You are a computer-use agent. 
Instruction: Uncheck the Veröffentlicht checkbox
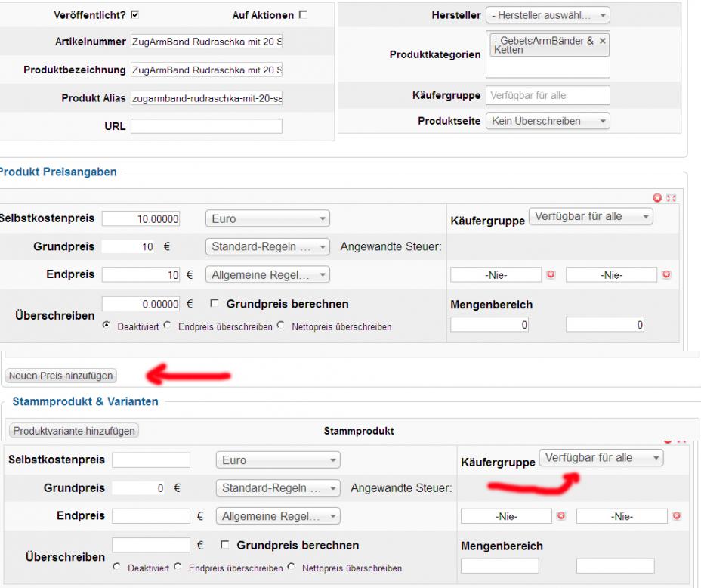[x=134, y=14]
